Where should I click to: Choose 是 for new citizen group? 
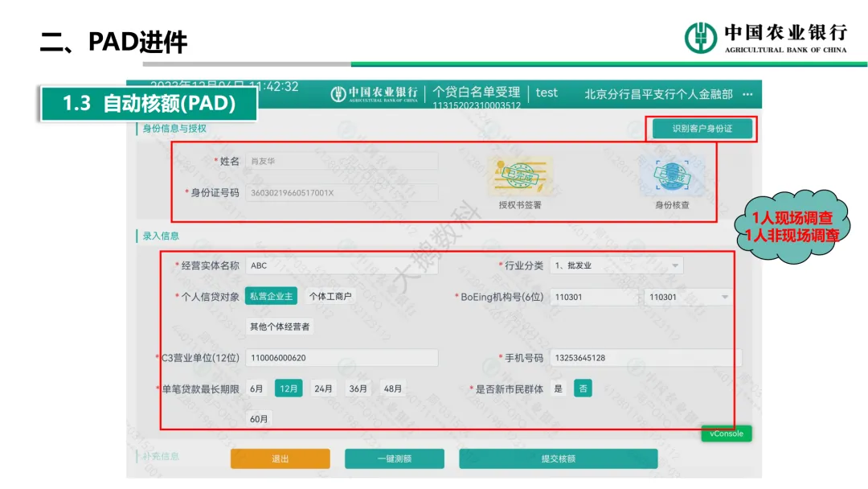(559, 388)
